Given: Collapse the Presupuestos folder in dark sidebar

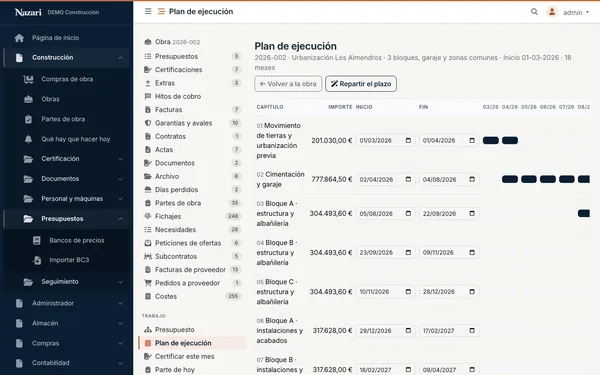Looking at the screenshot, I should point(67,219).
